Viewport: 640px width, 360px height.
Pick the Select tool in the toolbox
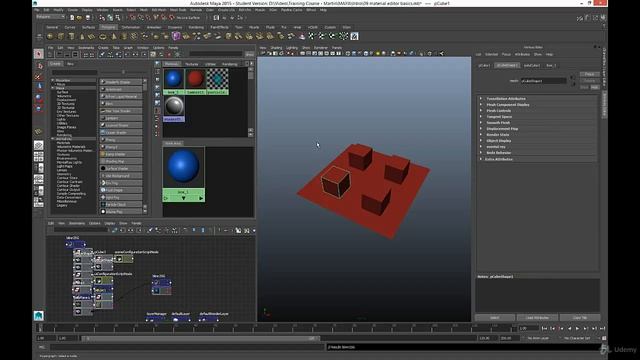(x=39, y=54)
